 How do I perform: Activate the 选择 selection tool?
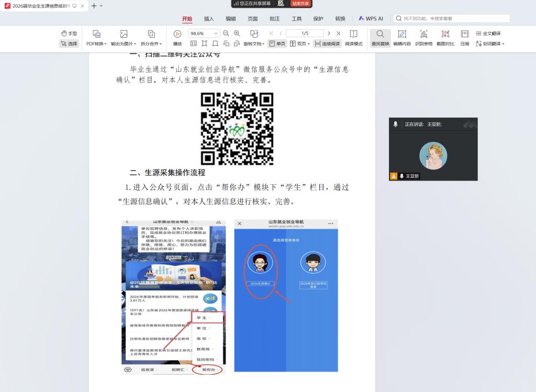69,43
